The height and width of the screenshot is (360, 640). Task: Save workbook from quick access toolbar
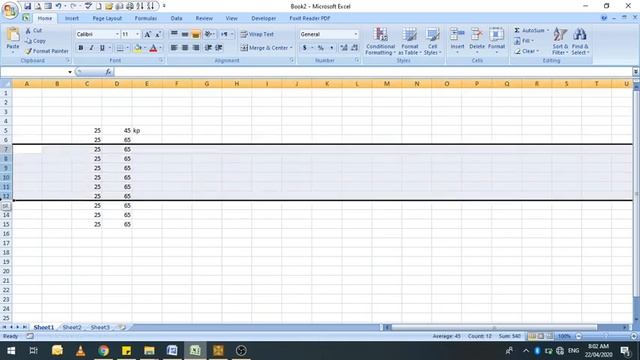click(x=27, y=6)
